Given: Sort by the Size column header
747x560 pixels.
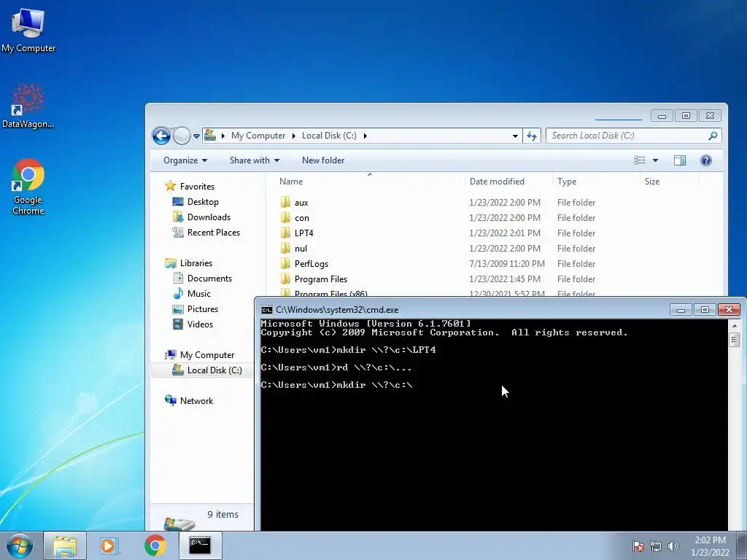Looking at the screenshot, I should 651,182.
